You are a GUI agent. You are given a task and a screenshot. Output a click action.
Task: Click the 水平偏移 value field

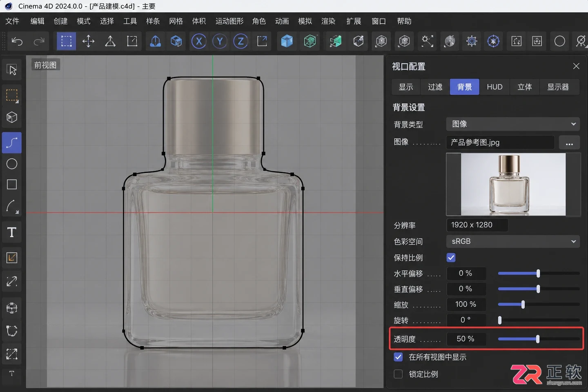point(466,273)
